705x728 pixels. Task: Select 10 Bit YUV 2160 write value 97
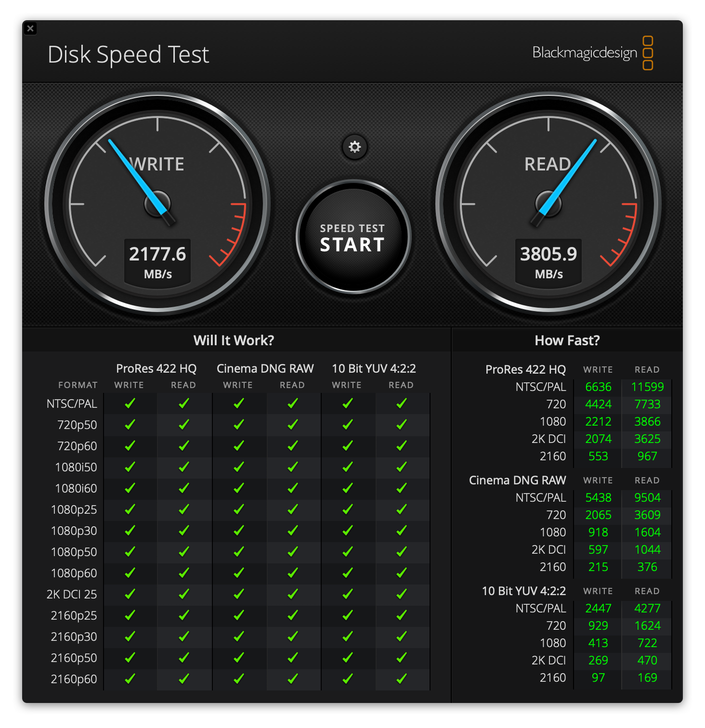click(598, 677)
